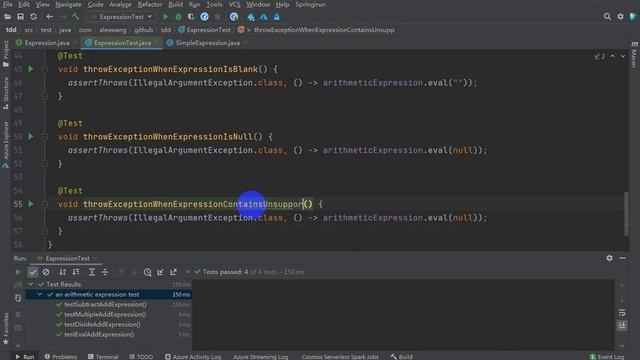The image size is (640, 360).
Task: Sort test results by duration
Action: pos(76,272)
